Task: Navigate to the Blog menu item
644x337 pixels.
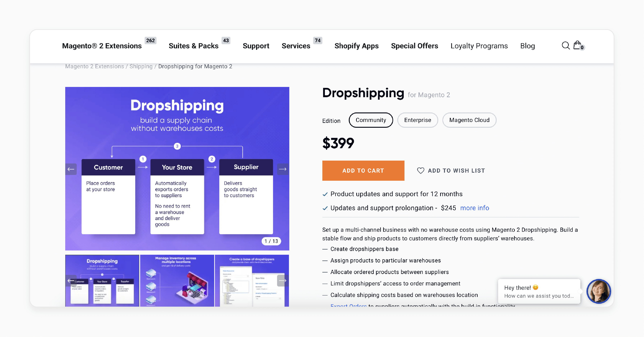Action: [x=527, y=46]
